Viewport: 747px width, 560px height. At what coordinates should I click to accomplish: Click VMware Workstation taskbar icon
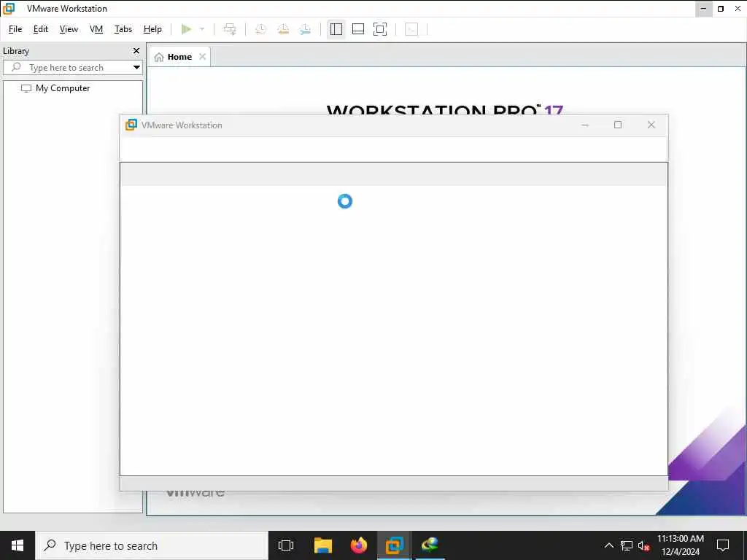(395, 545)
